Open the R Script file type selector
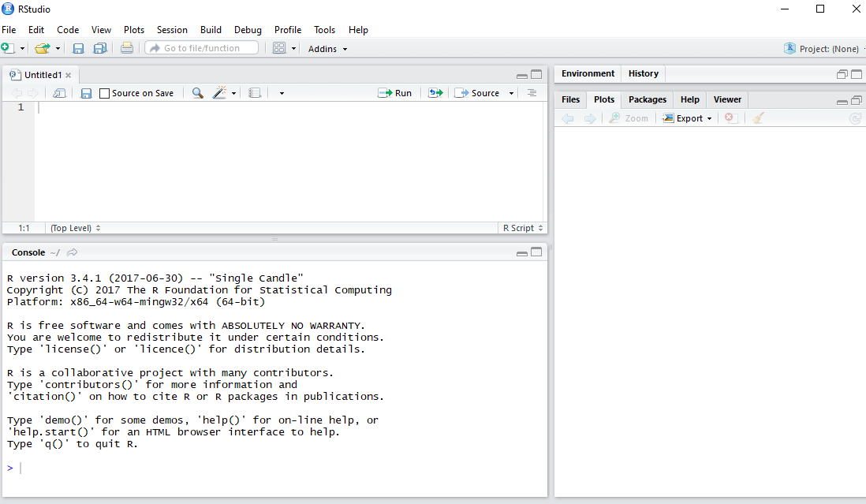 pyautogui.click(x=523, y=228)
